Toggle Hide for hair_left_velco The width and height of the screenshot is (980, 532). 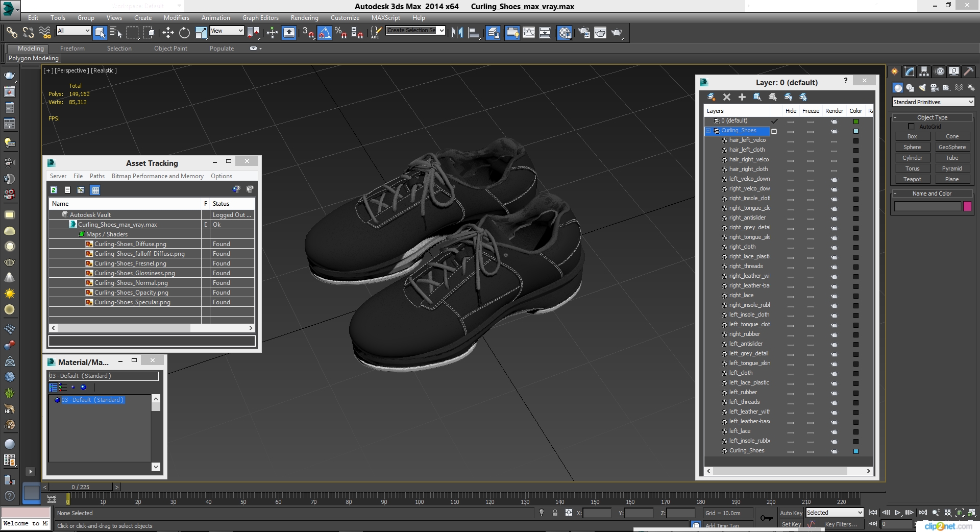coord(791,141)
